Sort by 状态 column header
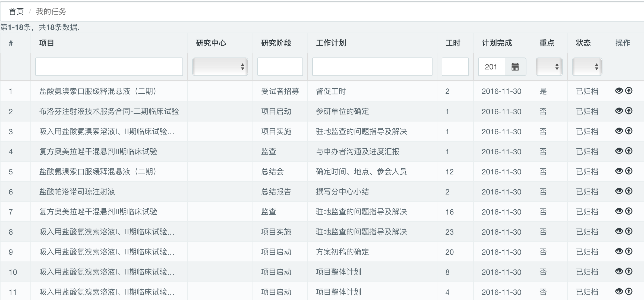644x300 pixels. pyautogui.click(x=583, y=43)
